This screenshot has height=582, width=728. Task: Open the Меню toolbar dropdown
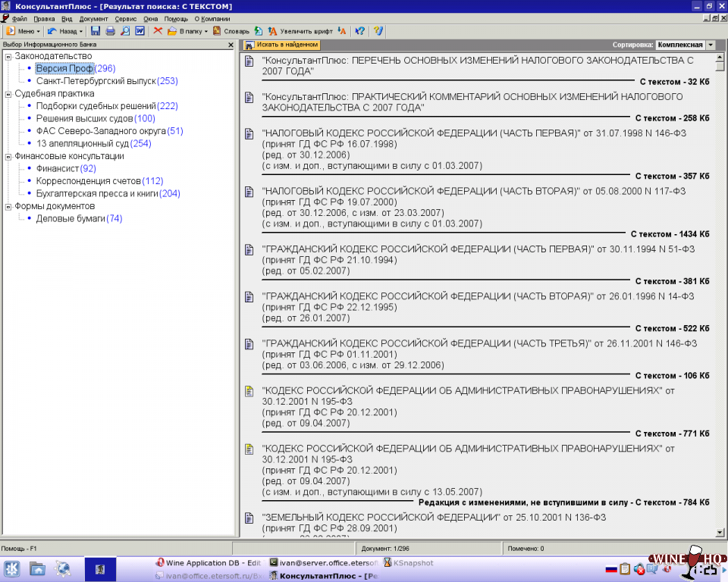pyautogui.click(x=24, y=31)
